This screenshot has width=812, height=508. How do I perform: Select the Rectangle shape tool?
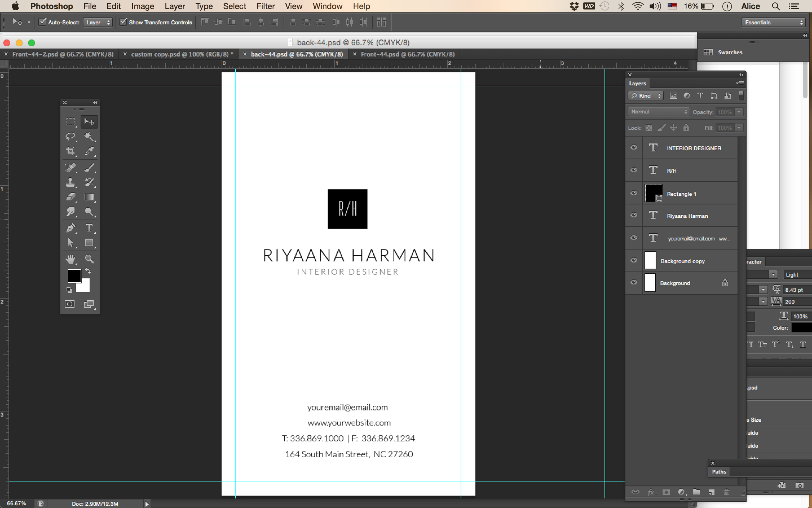click(89, 243)
